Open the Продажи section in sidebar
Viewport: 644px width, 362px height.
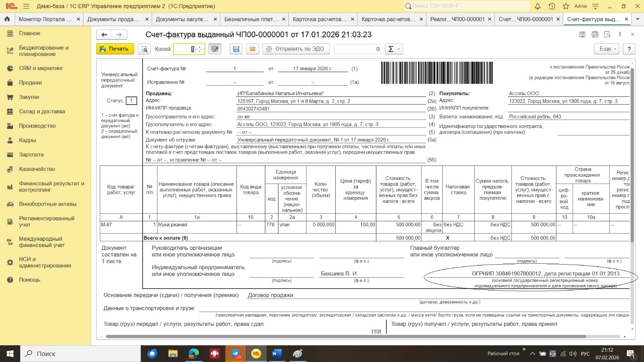(x=30, y=82)
